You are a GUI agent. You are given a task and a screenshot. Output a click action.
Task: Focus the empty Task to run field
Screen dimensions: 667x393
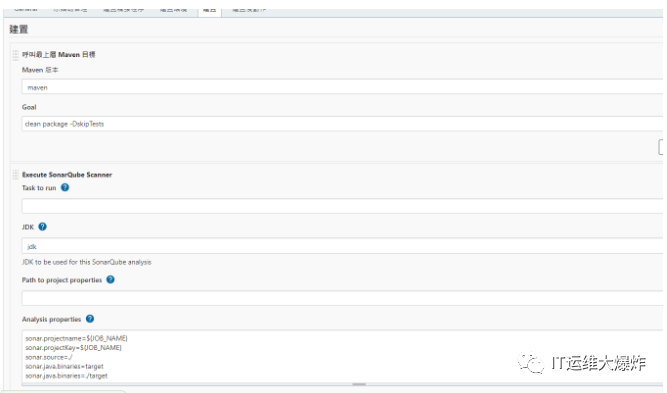click(x=342, y=206)
